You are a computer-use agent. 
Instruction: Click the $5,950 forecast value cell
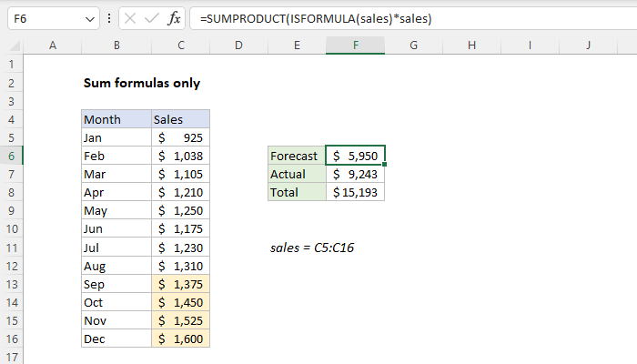356,156
